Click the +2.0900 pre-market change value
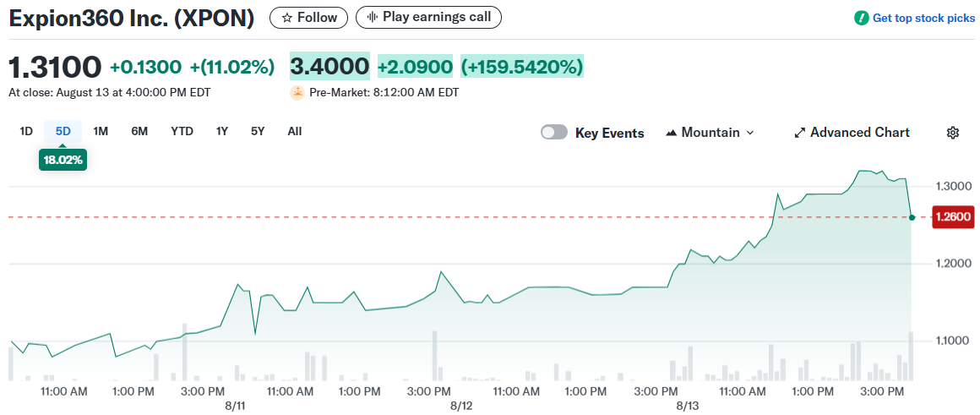Screen dimensions: 980x415 tap(415, 66)
